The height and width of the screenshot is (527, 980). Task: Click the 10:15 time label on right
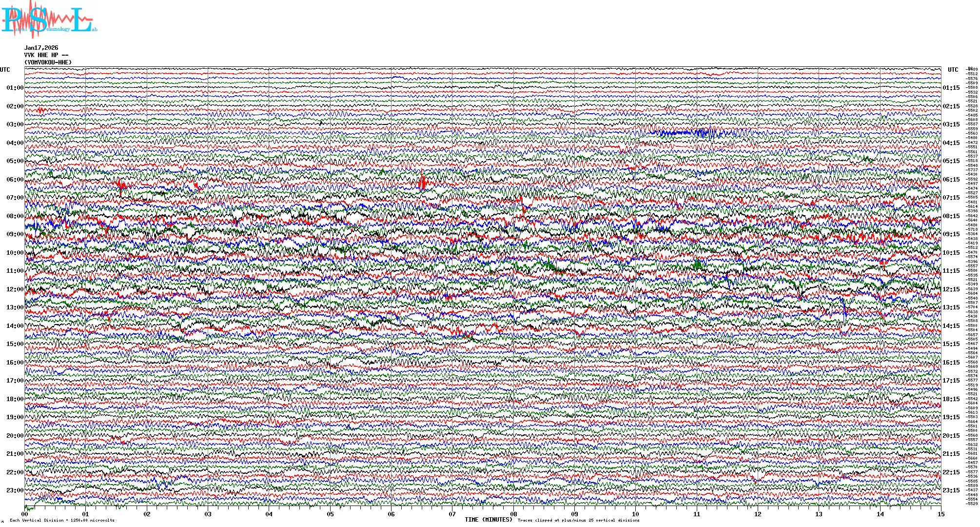951,253
